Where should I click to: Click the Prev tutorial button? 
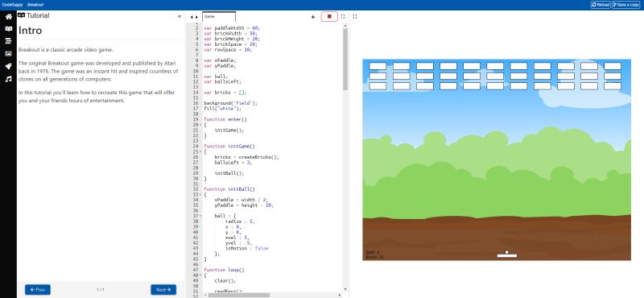tap(38, 290)
